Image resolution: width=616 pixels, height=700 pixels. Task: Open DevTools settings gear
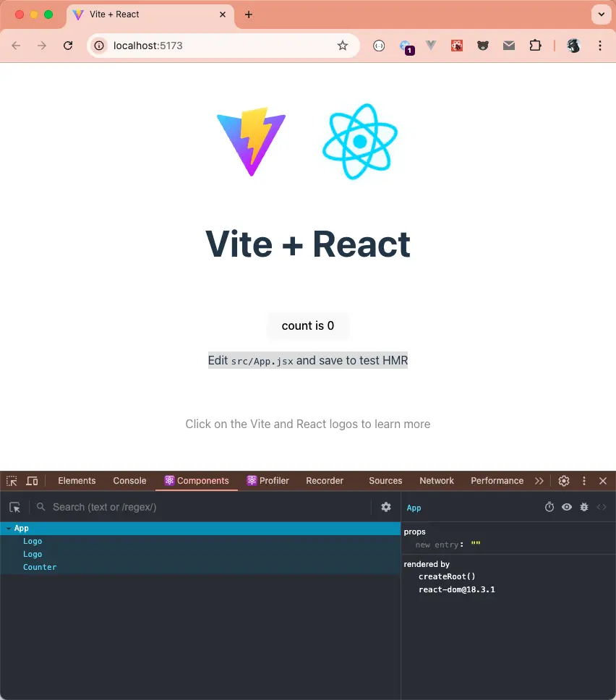click(x=564, y=481)
